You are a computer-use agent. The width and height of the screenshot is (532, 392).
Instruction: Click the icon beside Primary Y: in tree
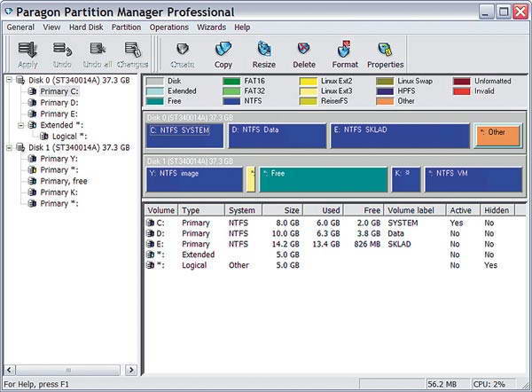32,159
